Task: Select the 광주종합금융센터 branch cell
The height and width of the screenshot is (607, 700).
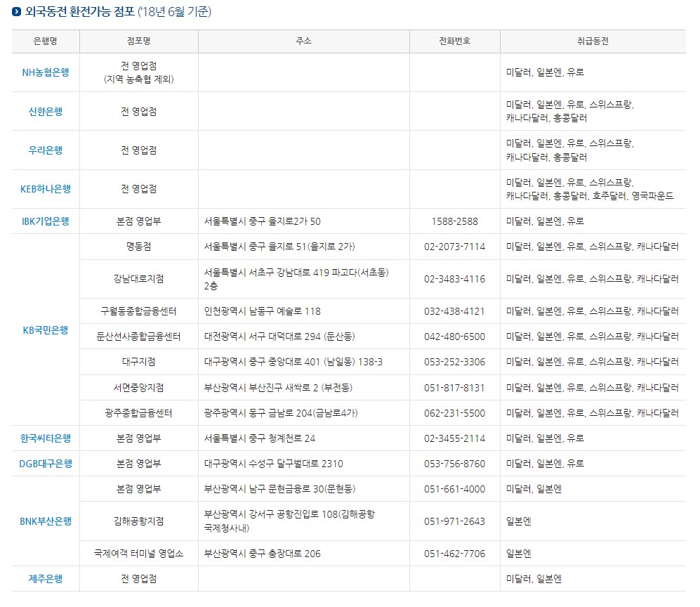Action: point(139,413)
